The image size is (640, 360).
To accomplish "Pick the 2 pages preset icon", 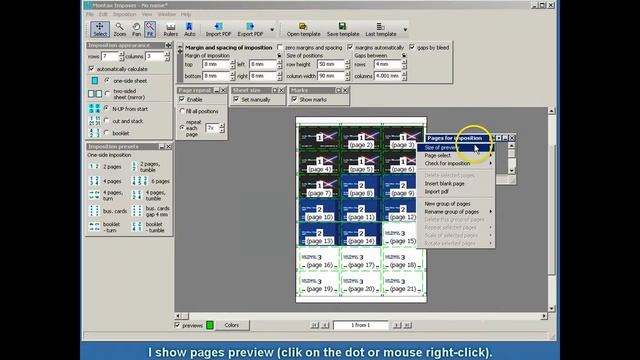I will point(94,167).
